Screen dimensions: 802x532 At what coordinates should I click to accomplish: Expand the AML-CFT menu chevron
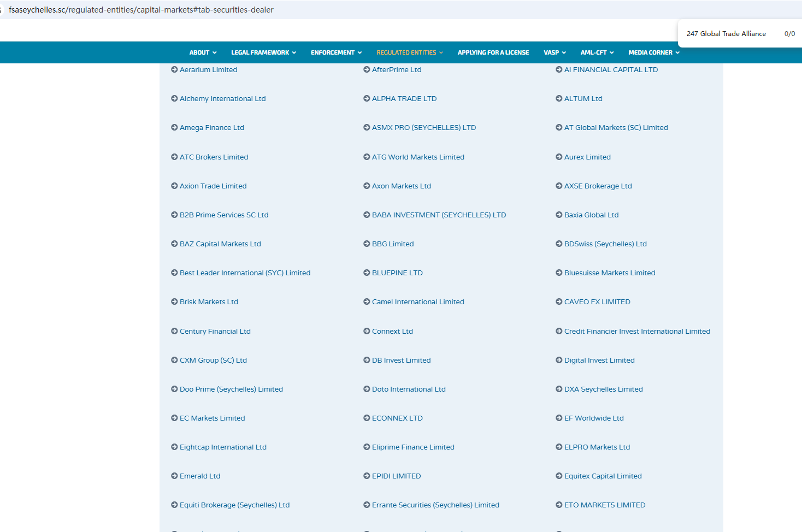pyautogui.click(x=612, y=53)
